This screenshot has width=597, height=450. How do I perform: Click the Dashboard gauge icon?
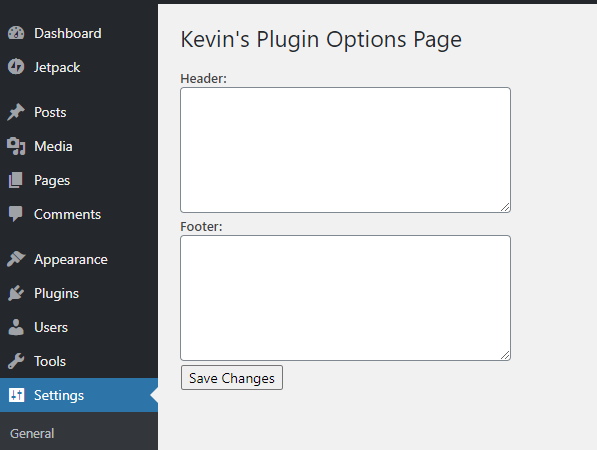click(16, 33)
